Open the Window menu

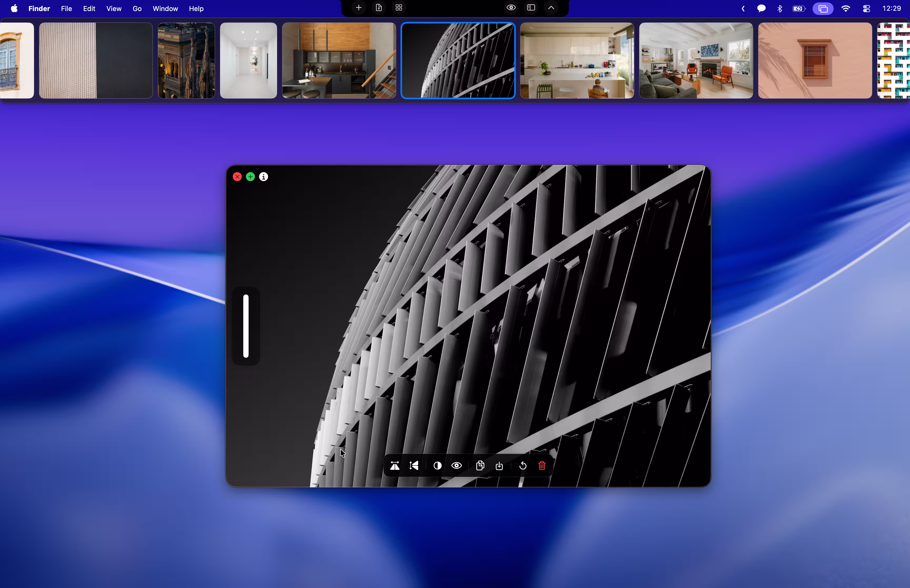165,8
